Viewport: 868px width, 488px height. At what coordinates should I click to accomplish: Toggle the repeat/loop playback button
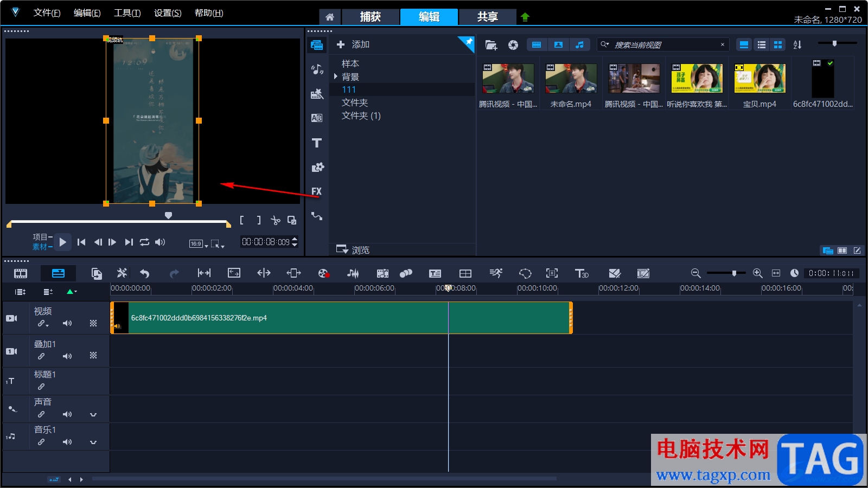[x=144, y=242]
